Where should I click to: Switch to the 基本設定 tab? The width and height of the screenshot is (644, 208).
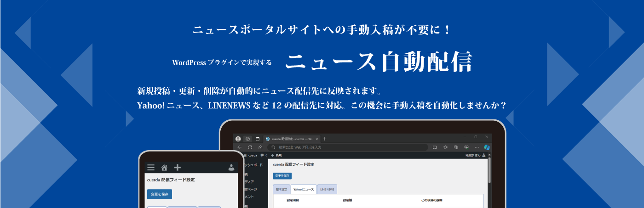(x=282, y=189)
